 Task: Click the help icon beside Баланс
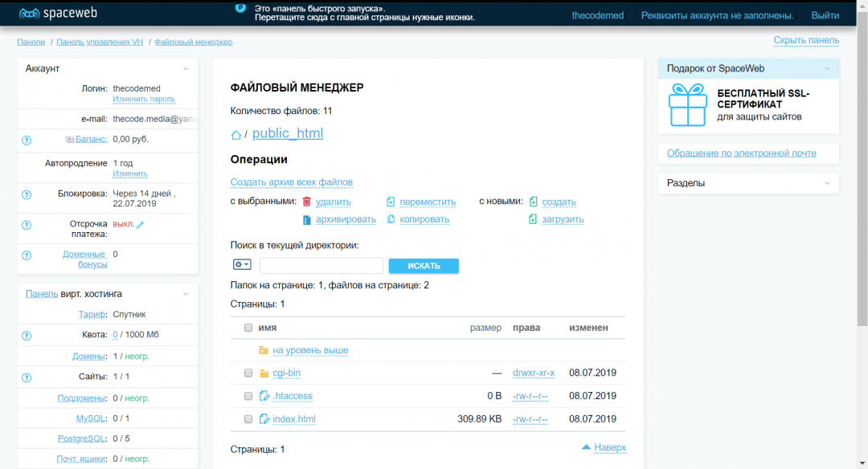click(x=27, y=140)
